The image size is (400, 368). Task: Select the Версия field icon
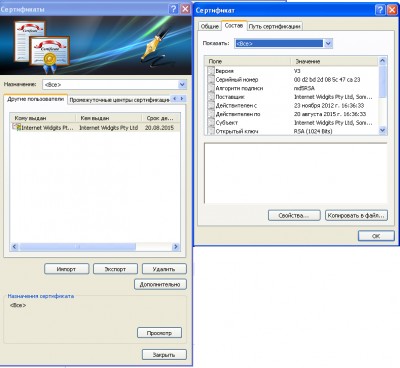tap(211, 71)
